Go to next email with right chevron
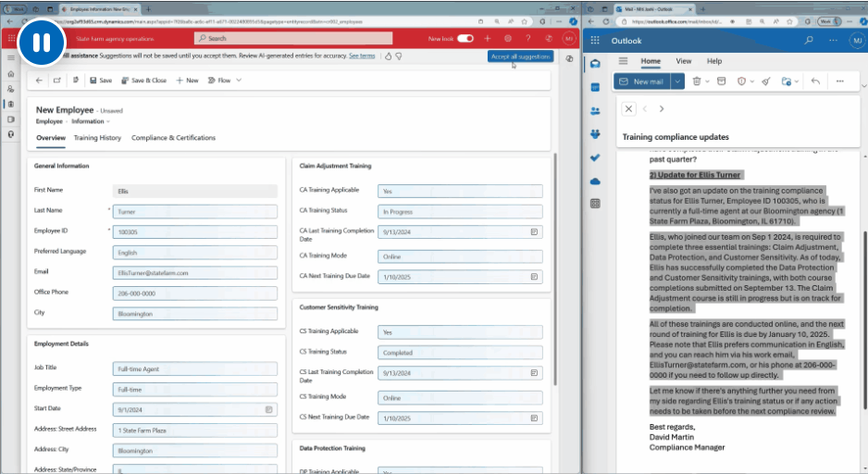Screen dimensions: 868x474 point(662,108)
